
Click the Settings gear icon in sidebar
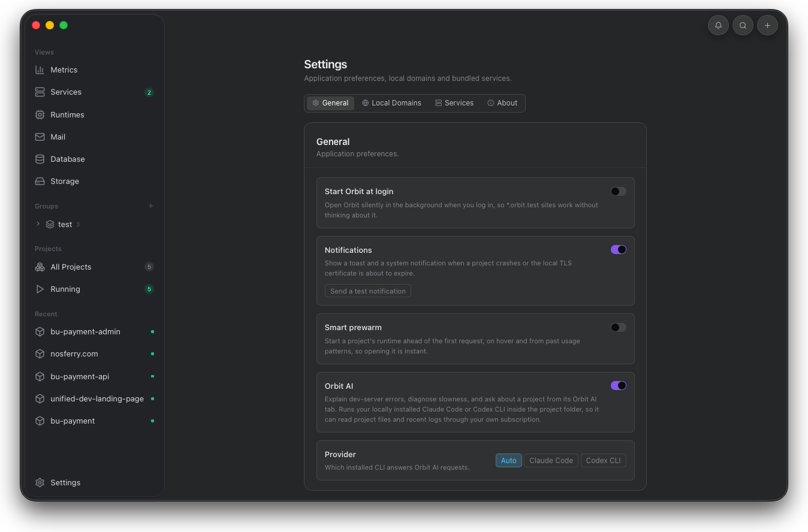[40, 482]
